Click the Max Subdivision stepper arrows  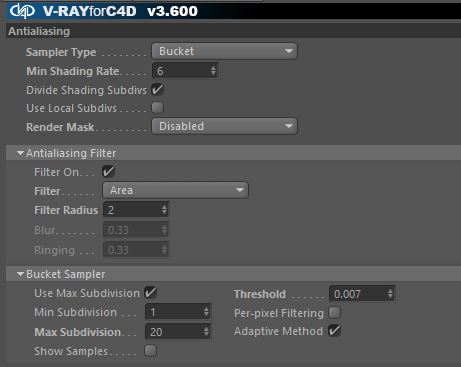coord(206,332)
